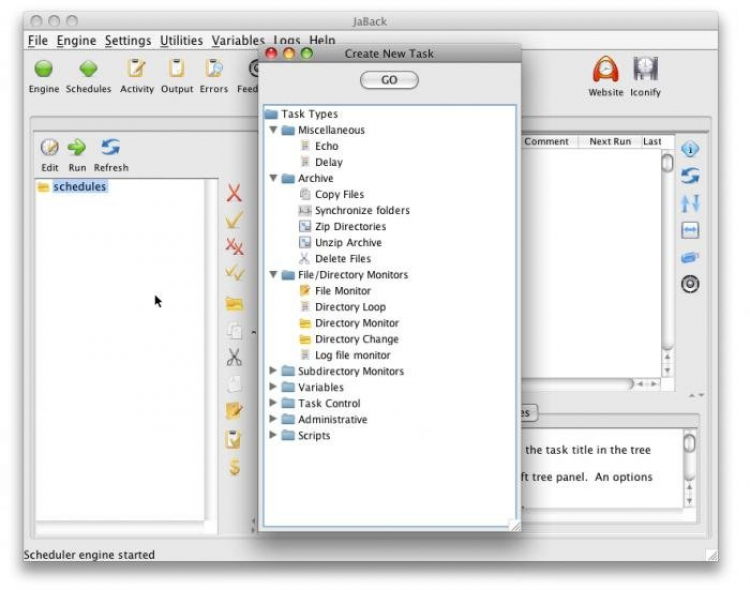Expand the Scripts folder
The height and width of the screenshot is (590, 750).
pos(273,435)
